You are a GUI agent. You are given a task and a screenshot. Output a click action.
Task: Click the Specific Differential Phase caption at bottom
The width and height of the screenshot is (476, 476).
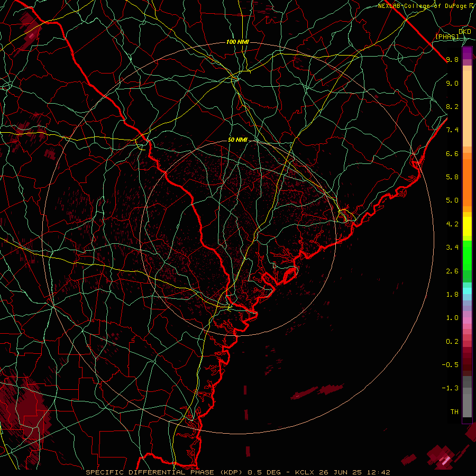point(237,472)
